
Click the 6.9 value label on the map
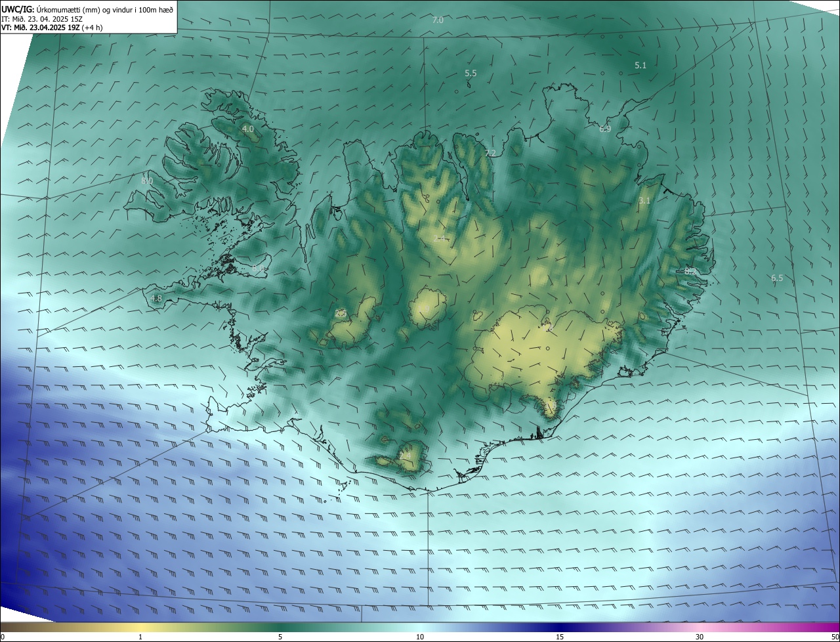[x=605, y=129]
